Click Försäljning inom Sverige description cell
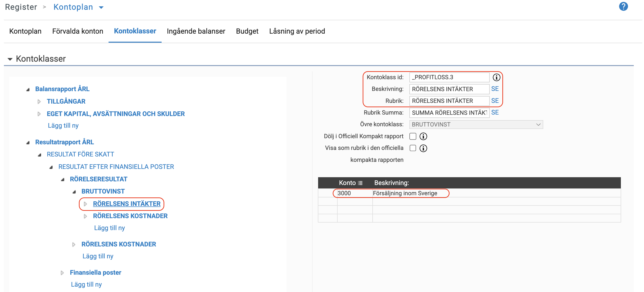The height and width of the screenshot is (292, 644). [x=496, y=193]
